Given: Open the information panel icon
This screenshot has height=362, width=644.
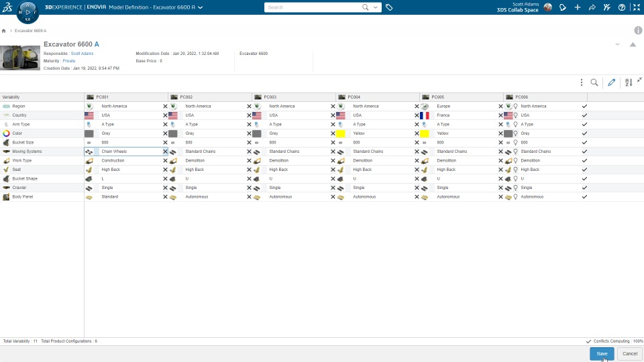Looking at the screenshot, I should click(638, 30).
